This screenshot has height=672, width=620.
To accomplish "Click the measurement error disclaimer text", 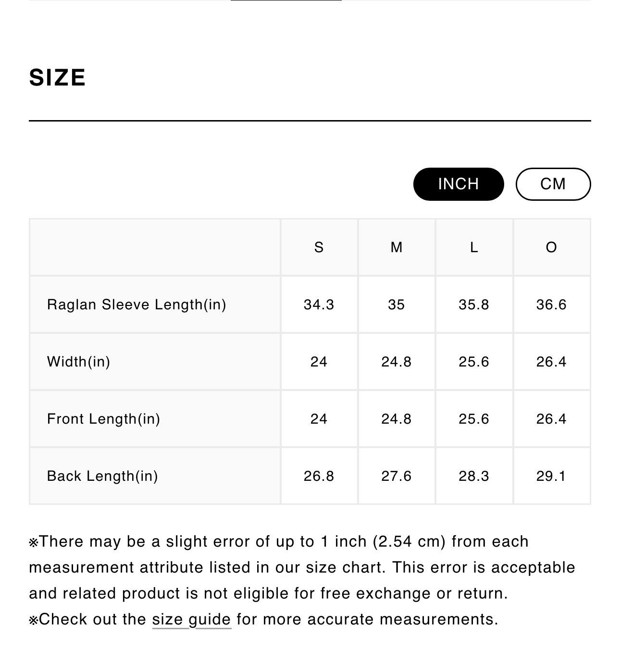I will point(302,567).
